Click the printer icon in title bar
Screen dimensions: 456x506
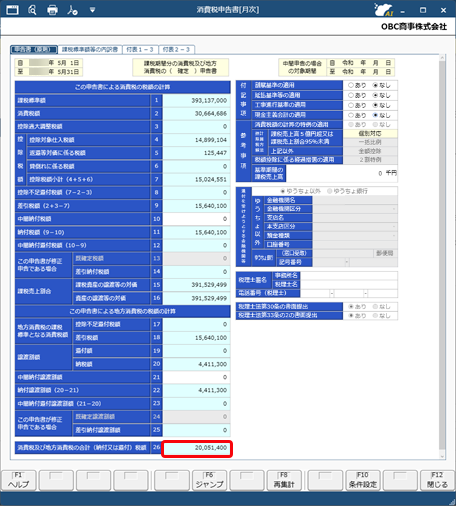pyautogui.click(x=52, y=10)
